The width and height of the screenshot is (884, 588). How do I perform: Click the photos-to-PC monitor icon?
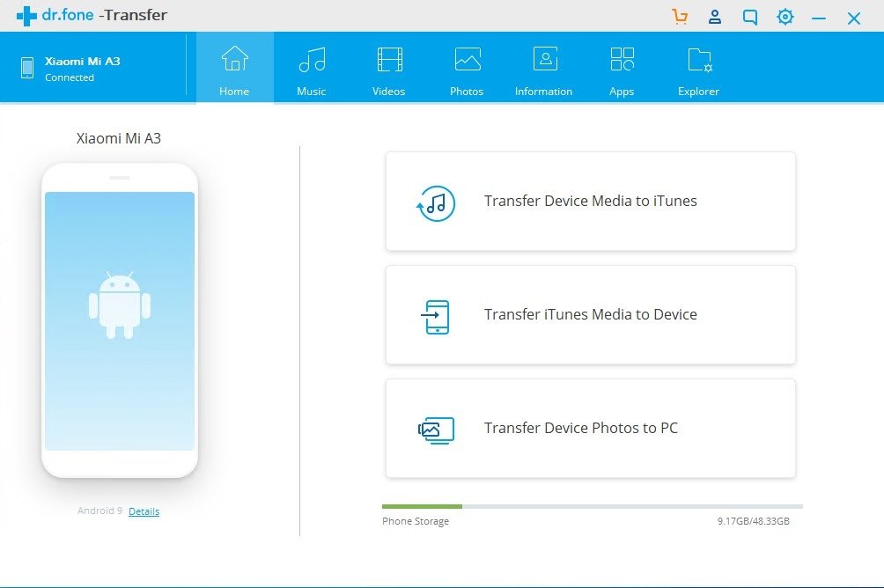click(x=436, y=430)
